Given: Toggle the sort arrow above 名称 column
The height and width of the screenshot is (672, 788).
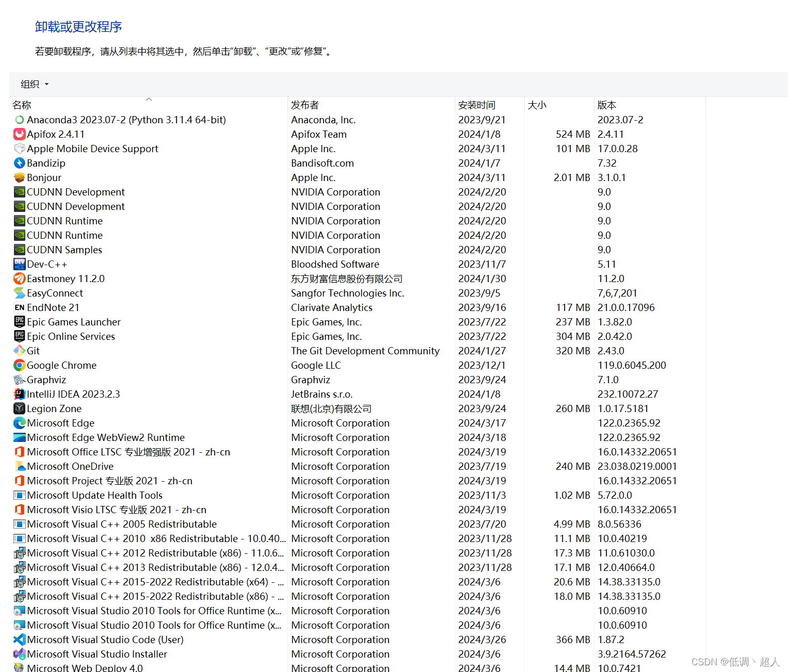Looking at the screenshot, I should click(x=149, y=99).
